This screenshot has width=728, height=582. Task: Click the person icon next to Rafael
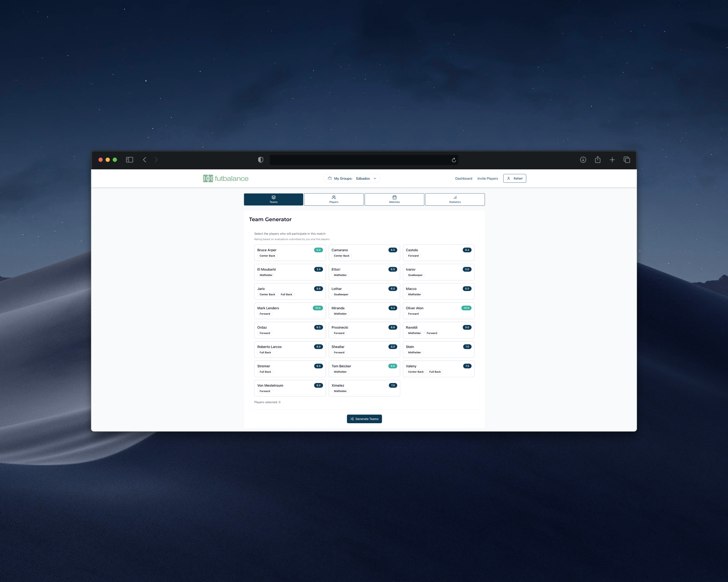tap(508, 178)
